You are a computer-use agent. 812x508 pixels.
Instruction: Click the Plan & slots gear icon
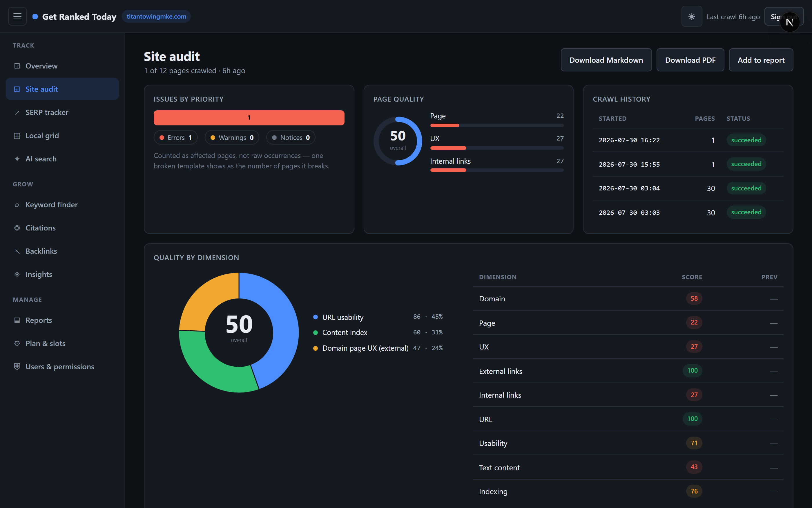tap(17, 343)
